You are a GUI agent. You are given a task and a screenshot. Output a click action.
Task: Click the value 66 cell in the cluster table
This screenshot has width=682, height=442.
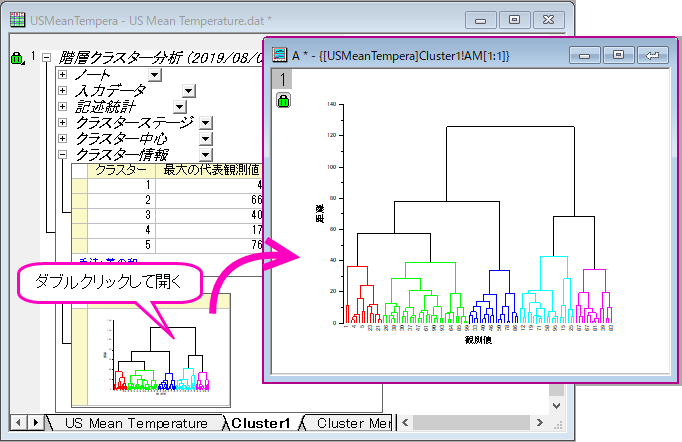[x=209, y=200]
